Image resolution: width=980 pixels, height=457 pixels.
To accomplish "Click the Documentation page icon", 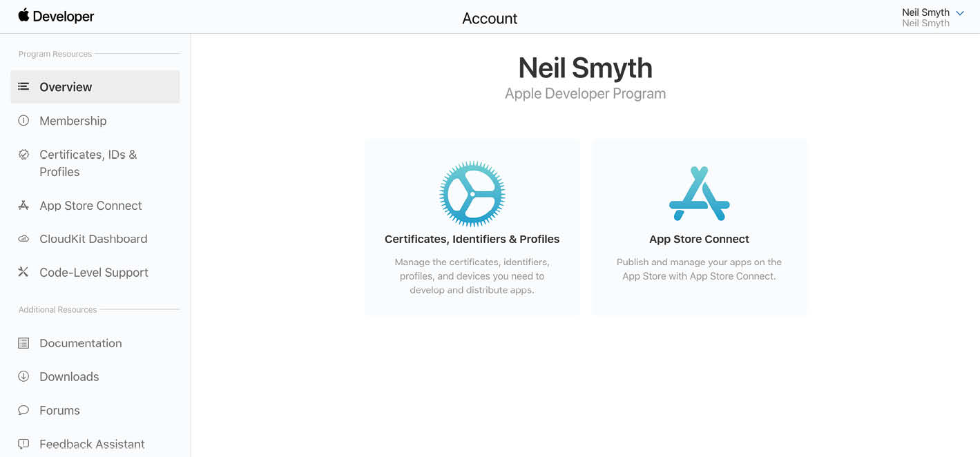I will [23, 343].
